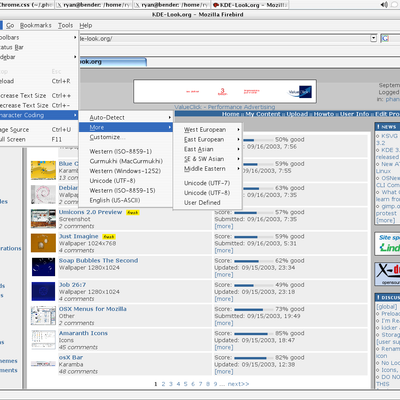This screenshot has width=400, height=400.
Task: Click the Google search engine icon
Action: (x=385, y=38)
